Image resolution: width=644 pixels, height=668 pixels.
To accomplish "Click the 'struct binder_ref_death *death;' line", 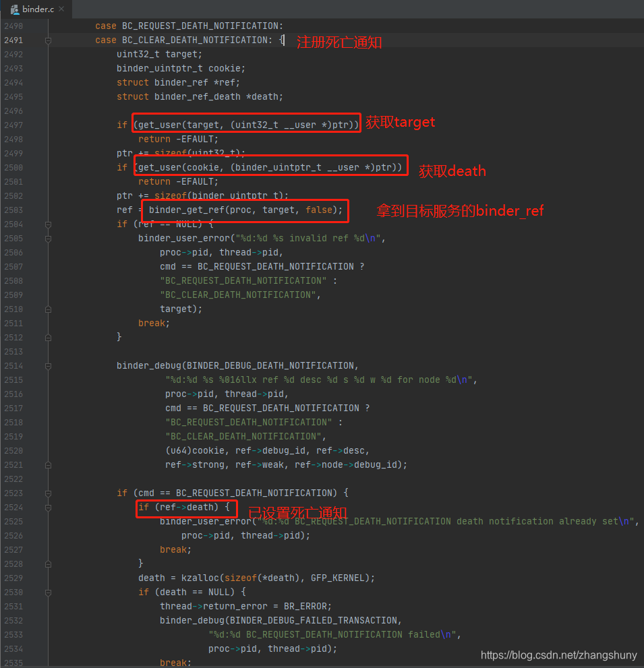I will pyautogui.click(x=200, y=96).
